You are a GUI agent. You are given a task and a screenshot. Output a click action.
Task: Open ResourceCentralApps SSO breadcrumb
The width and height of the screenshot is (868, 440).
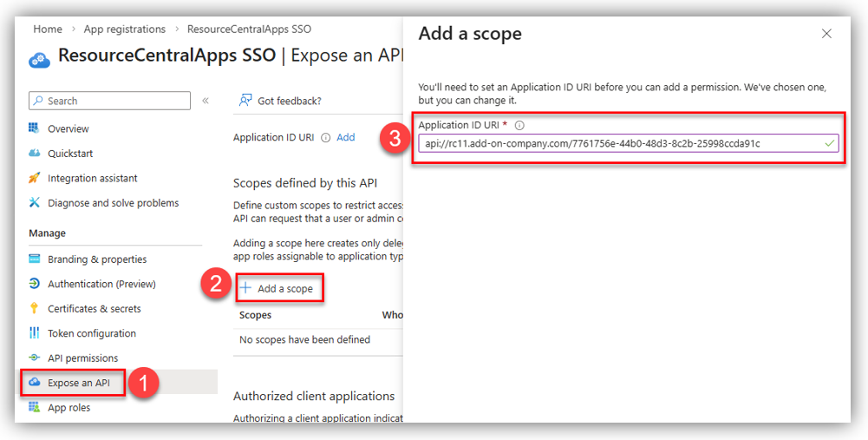(249, 30)
